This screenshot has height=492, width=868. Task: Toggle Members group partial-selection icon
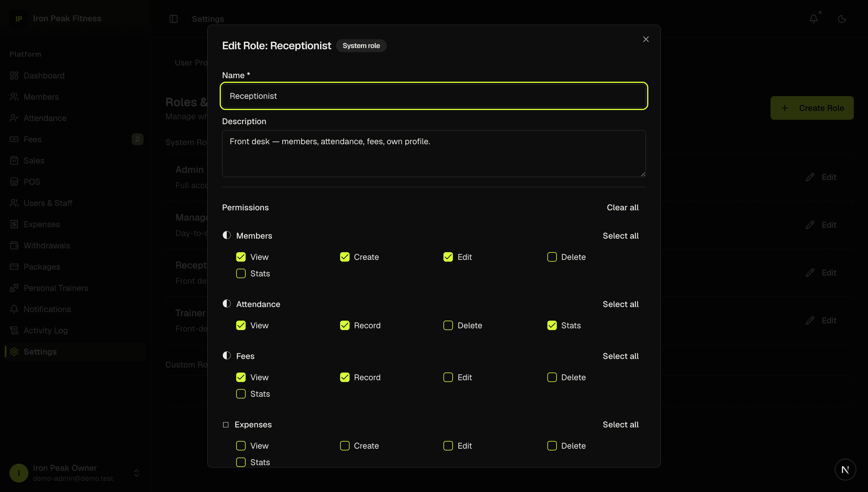click(226, 235)
